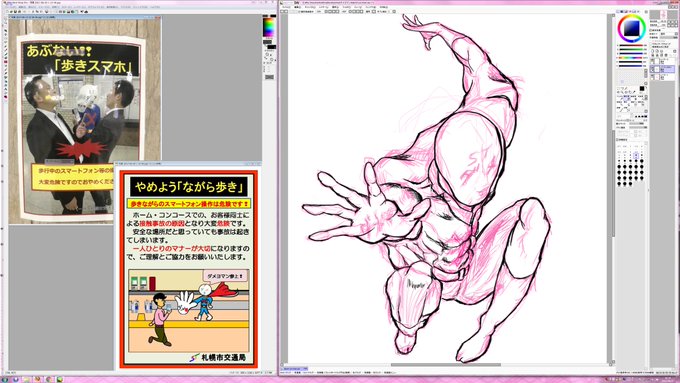Toggle visibility of the highlighted SAI layer

click(652, 68)
